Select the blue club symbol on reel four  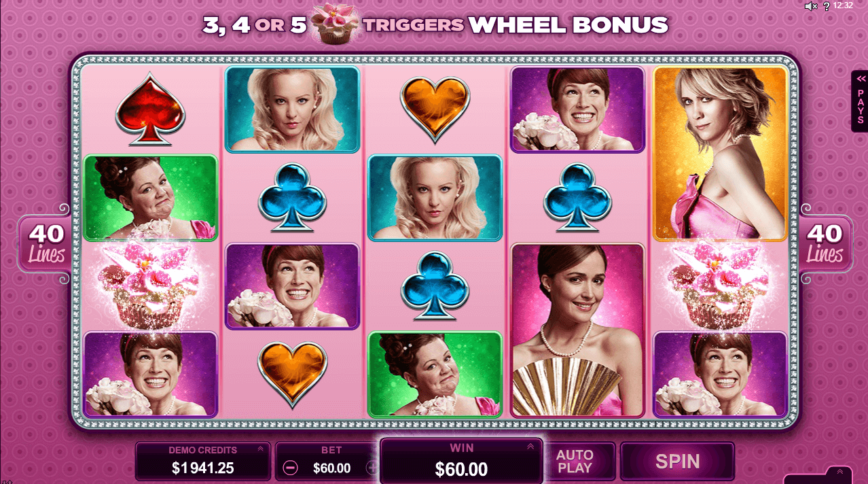coord(577,197)
